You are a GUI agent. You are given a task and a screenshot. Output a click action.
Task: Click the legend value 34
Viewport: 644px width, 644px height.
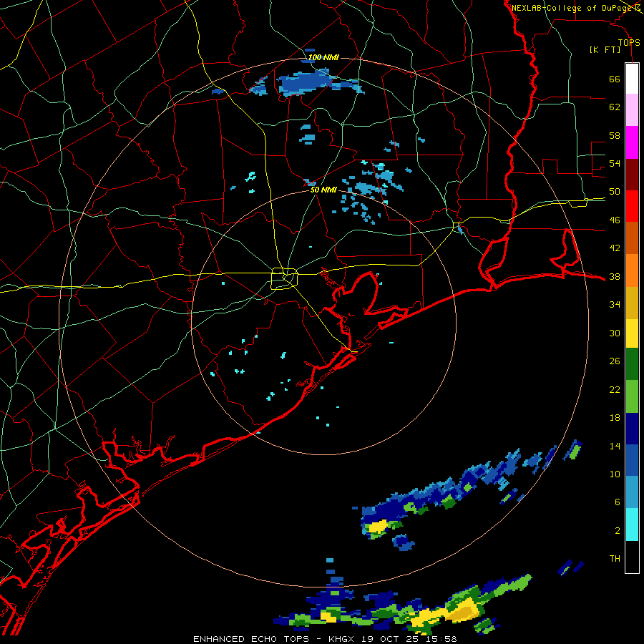tap(615, 305)
